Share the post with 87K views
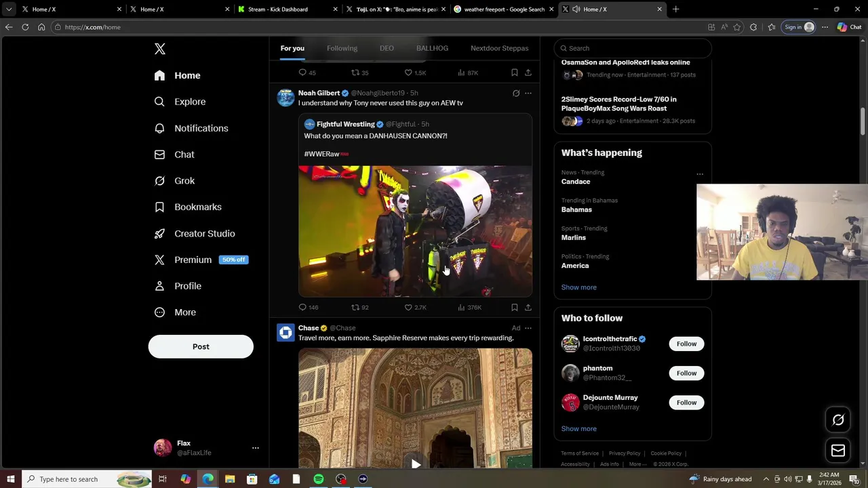868x488 pixels. pyautogui.click(x=528, y=73)
